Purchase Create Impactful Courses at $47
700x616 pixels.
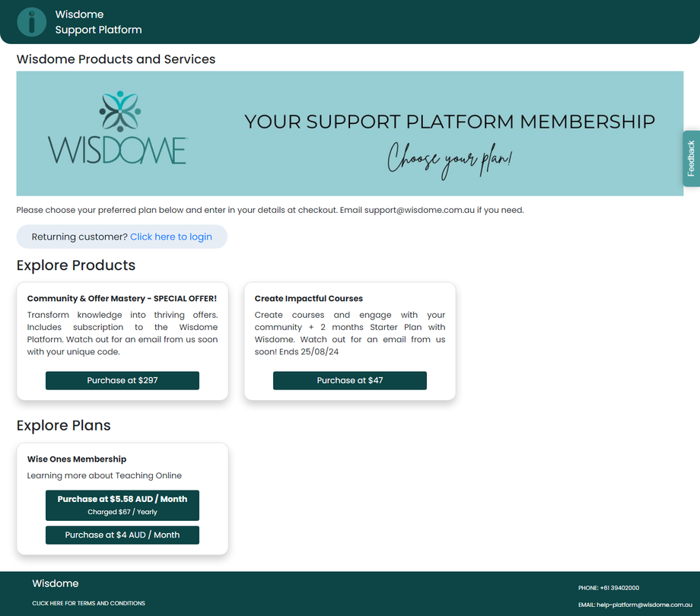pos(349,380)
